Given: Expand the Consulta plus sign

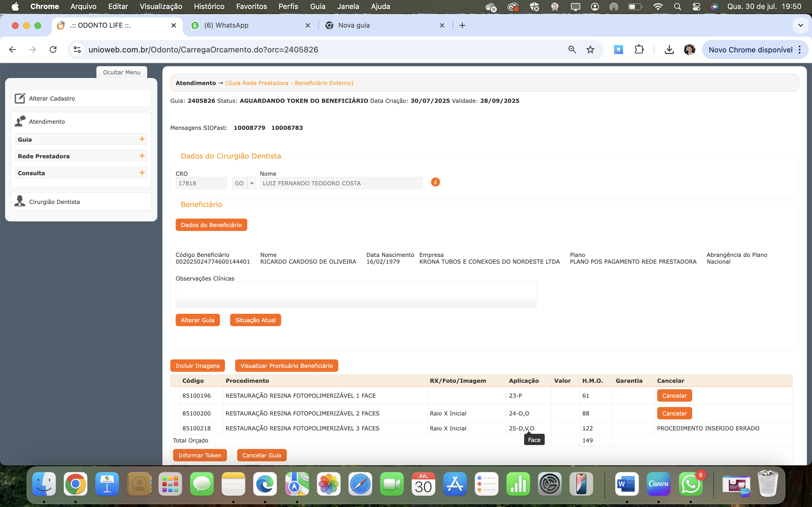Looking at the screenshot, I should click(142, 173).
